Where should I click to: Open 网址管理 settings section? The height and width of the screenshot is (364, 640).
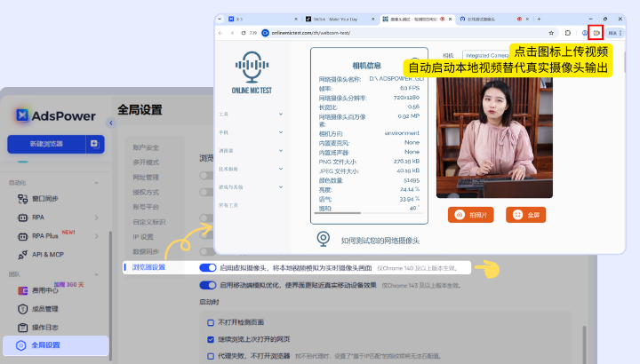click(146, 178)
